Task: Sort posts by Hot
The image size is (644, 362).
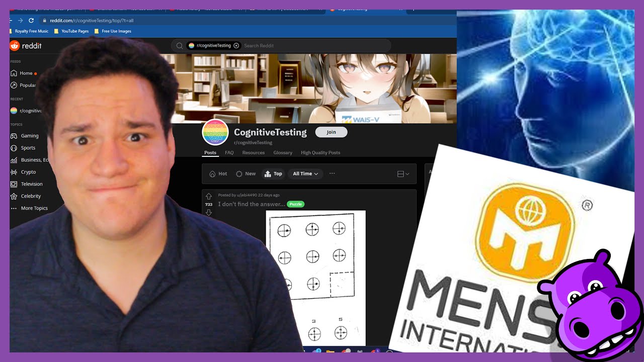Action: pos(218,173)
